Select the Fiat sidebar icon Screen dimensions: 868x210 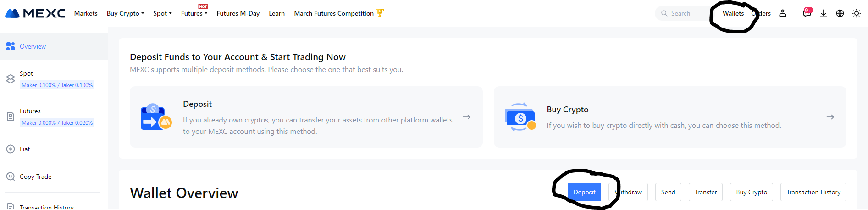pyautogui.click(x=11, y=149)
